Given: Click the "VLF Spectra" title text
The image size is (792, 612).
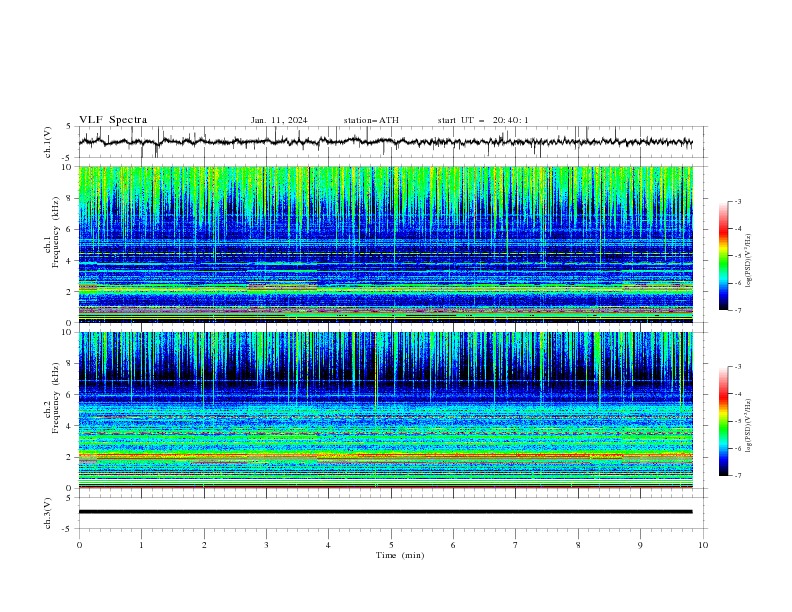Looking at the screenshot, I should [113, 120].
